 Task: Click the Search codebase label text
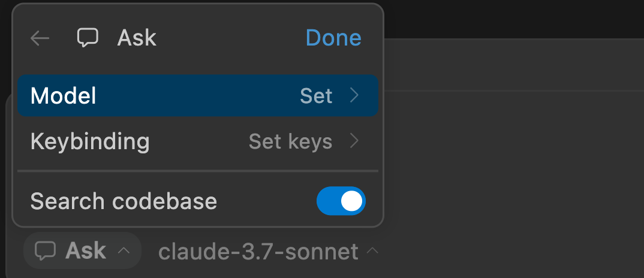[124, 201]
